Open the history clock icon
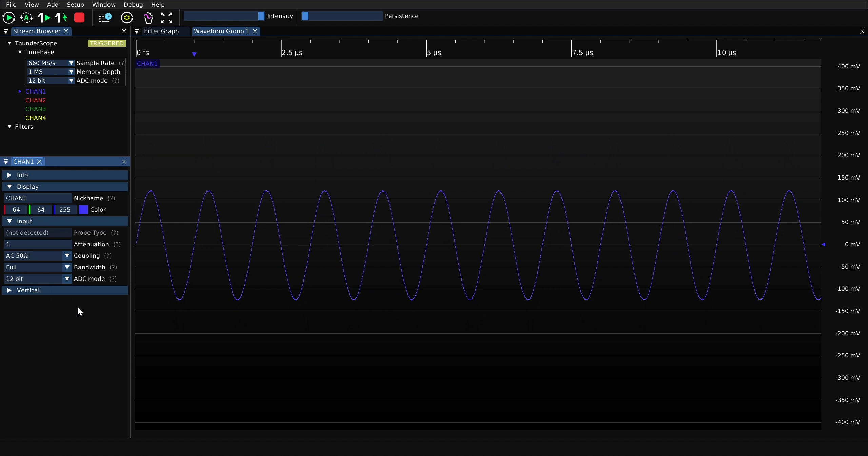The image size is (868, 456). pos(105,18)
